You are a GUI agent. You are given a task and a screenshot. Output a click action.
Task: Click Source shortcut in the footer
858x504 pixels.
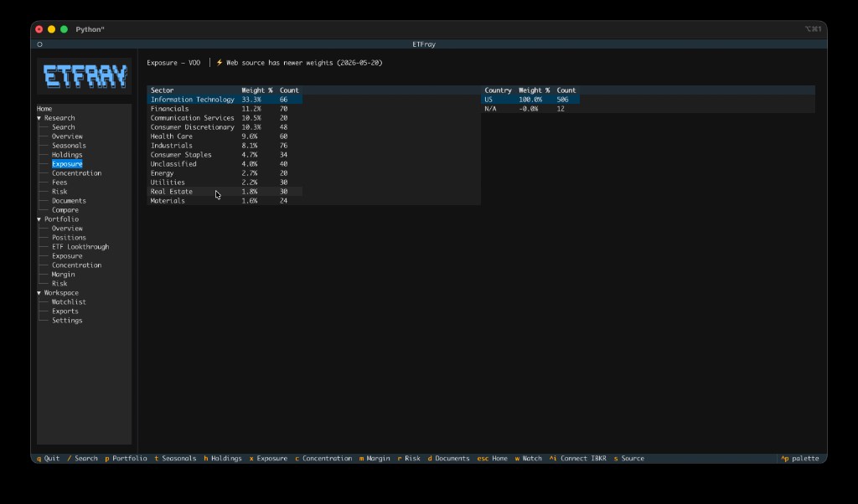(628, 459)
